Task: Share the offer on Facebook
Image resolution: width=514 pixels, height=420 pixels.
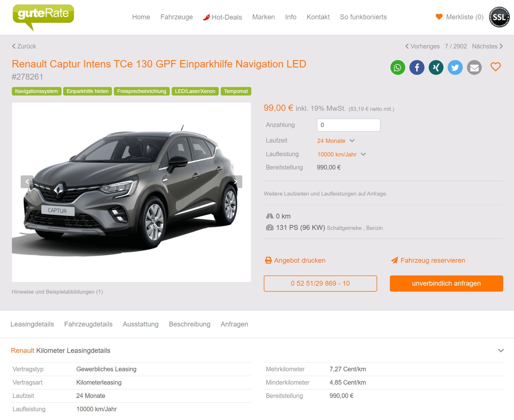Action: point(417,67)
